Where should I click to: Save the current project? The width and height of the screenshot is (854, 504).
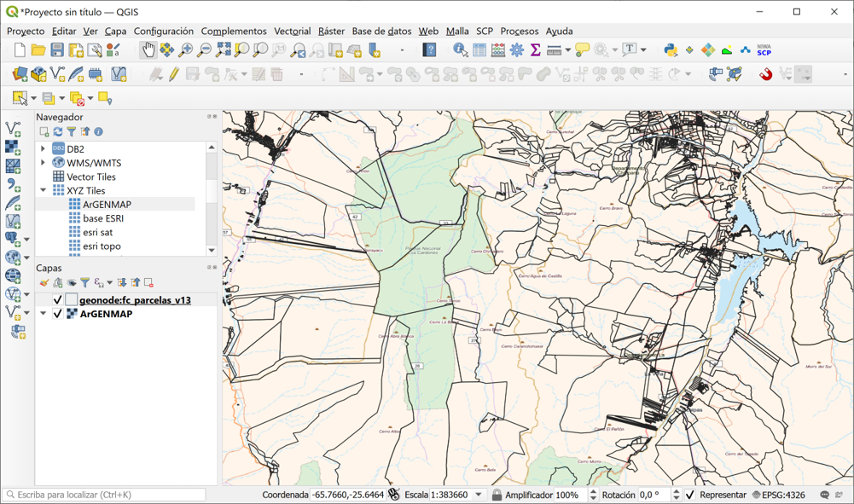[57, 50]
